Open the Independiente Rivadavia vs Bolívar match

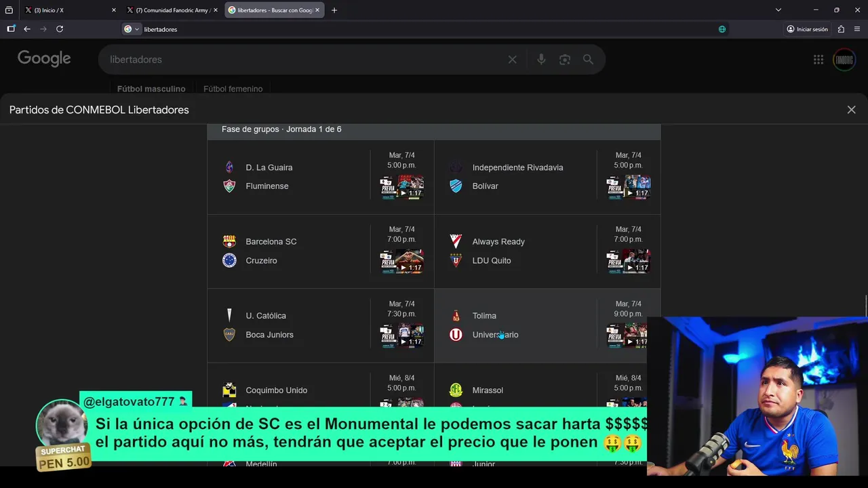(x=547, y=178)
